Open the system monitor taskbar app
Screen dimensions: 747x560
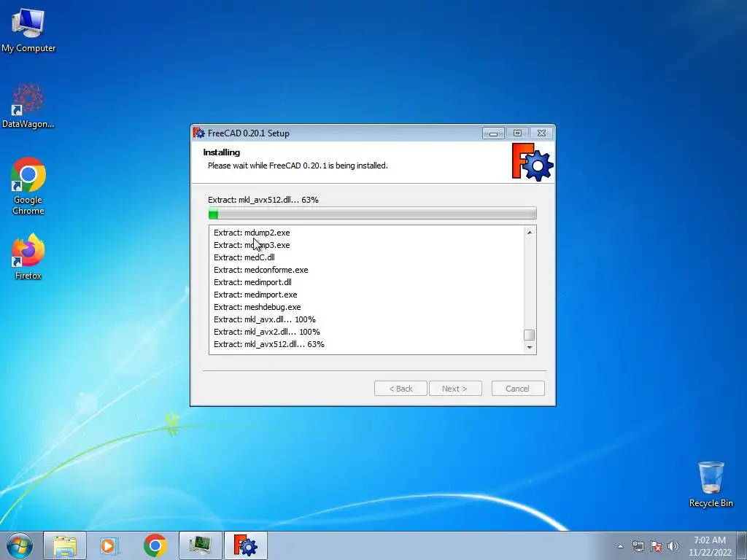point(200,545)
